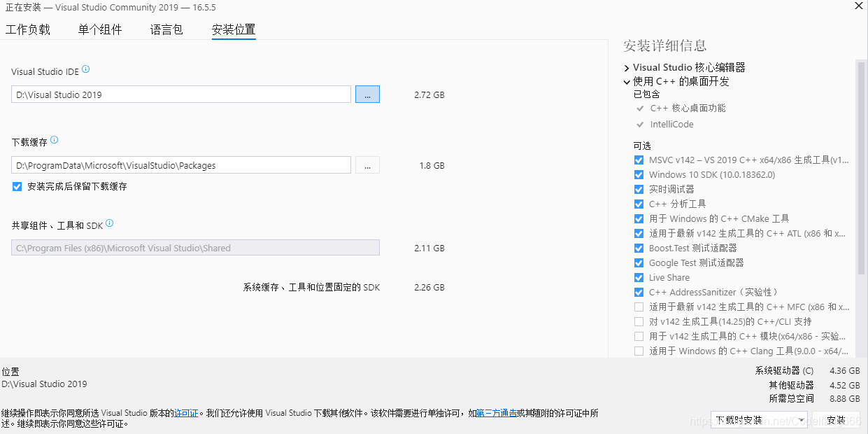Image resolution: width=868 pixels, height=434 pixels.
Task: Uncheck MSVC v142 – VS 2019 C++ build tools
Action: 639,160
